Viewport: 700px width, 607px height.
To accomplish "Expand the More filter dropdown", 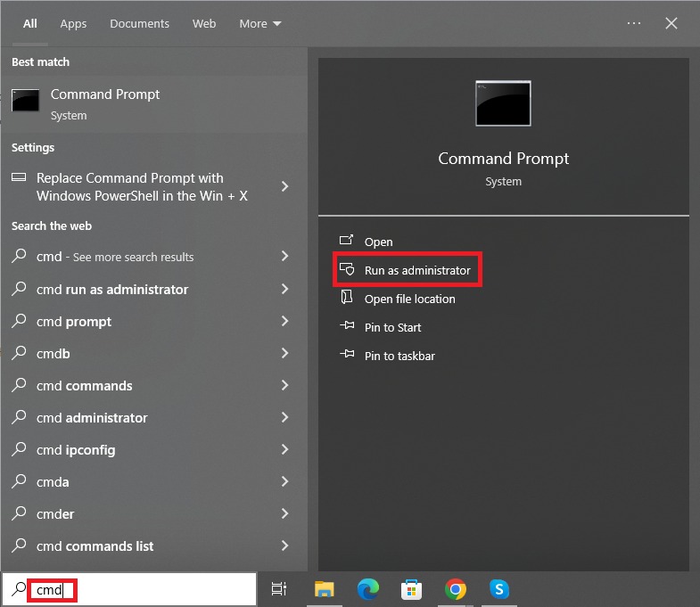I will tap(259, 24).
